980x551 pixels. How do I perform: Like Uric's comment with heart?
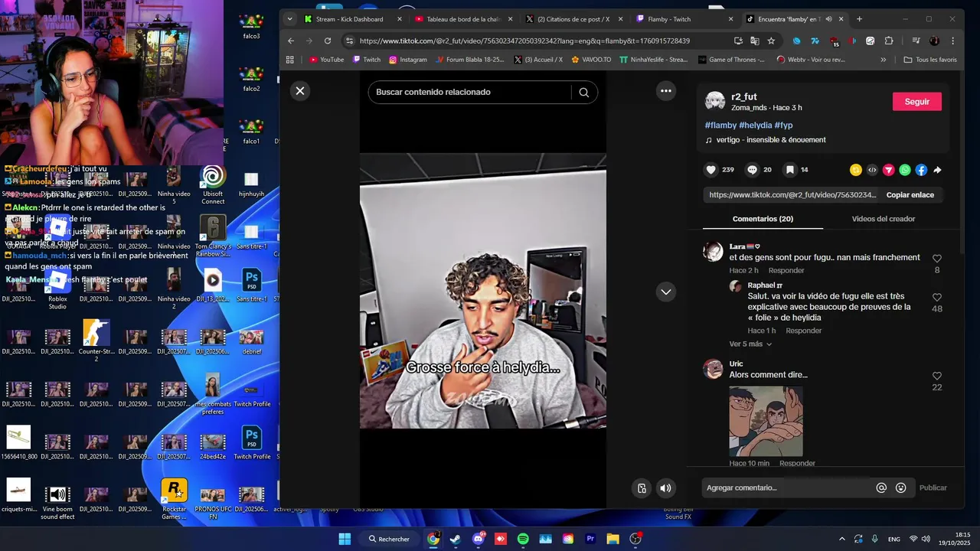[937, 376]
